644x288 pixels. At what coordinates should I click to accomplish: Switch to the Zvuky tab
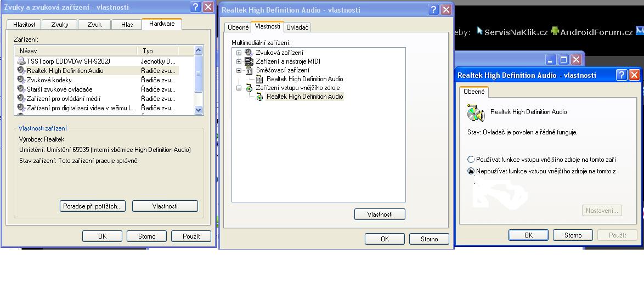[x=60, y=25]
